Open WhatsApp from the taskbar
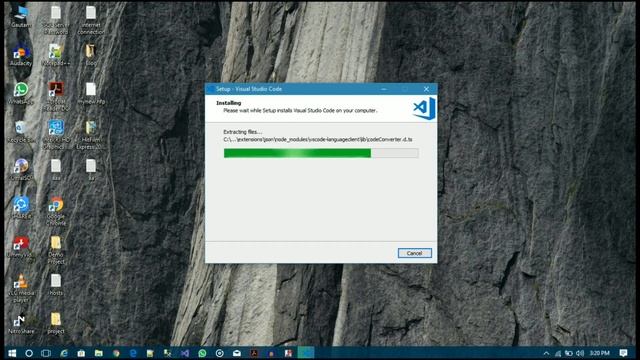This screenshot has width=640, height=360. pyautogui.click(x=202, y=353)
